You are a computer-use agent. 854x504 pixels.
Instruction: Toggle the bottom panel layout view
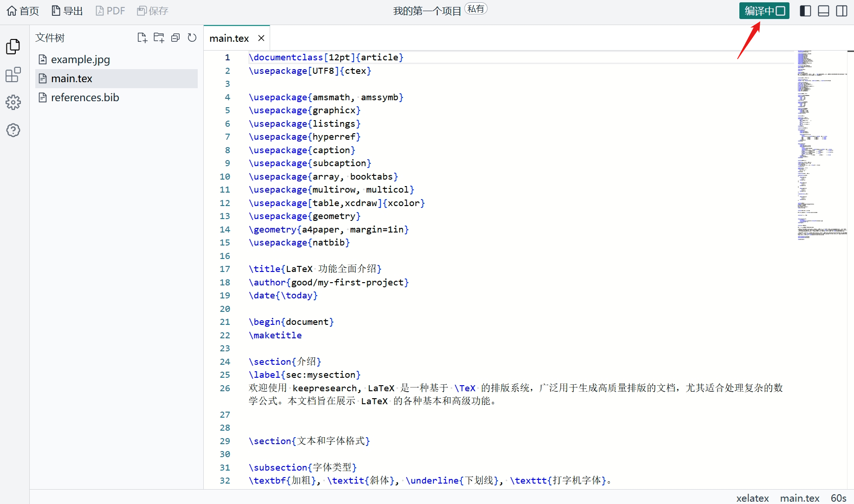click(823, 10)
